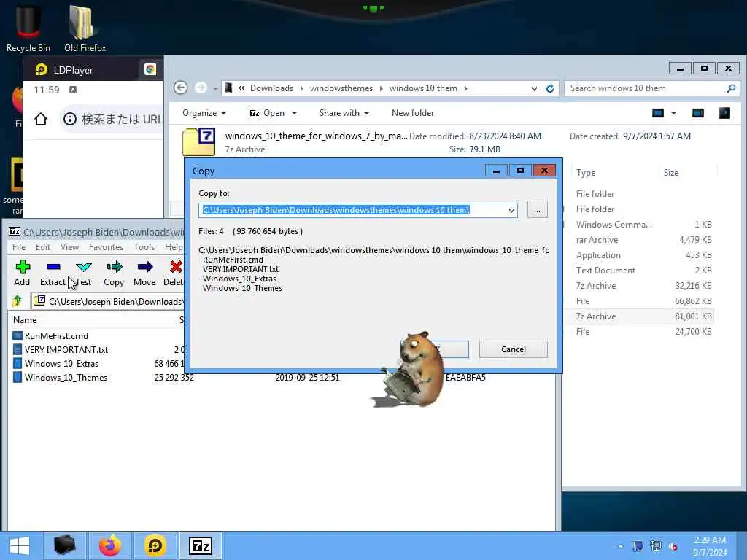Select Windows_10_Extras in 7-Zip list

(x=61, y=363)
